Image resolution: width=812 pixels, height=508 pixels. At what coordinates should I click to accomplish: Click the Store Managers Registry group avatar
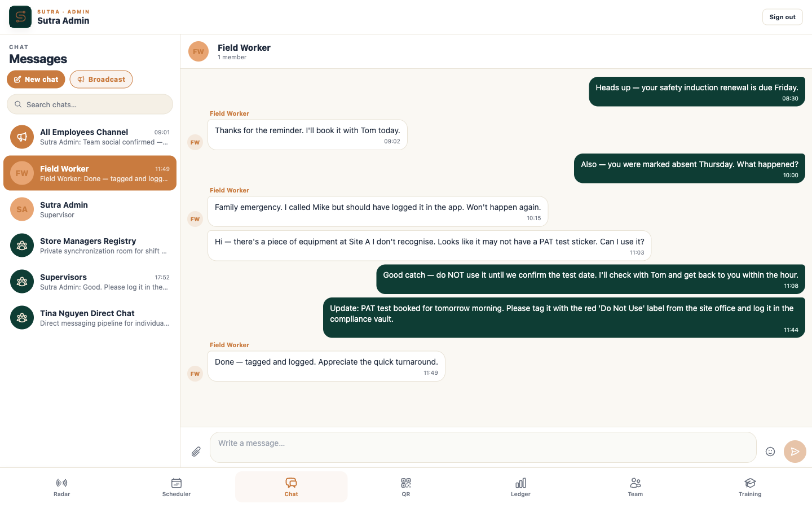[x=22, y=246]
